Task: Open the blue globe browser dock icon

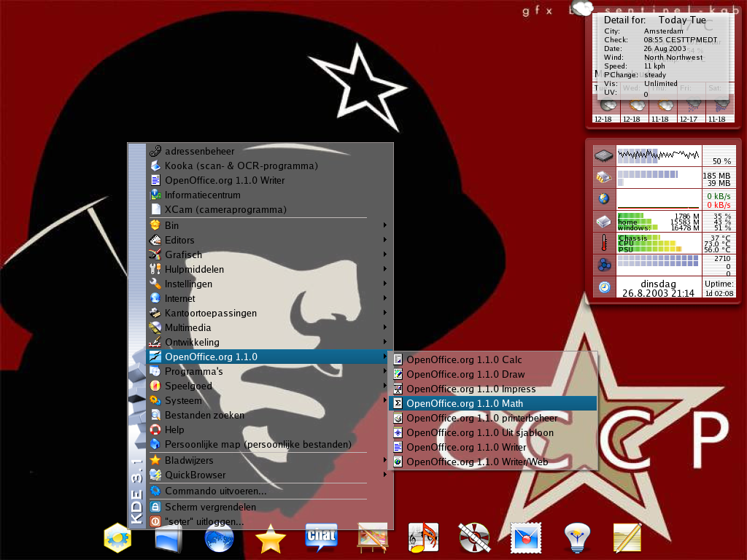Action: (219, 539)
